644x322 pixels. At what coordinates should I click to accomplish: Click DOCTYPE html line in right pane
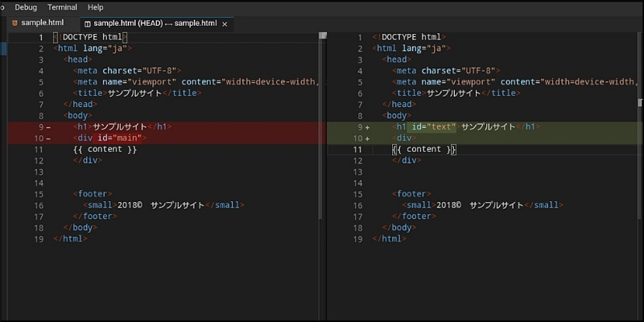point(409,37)
